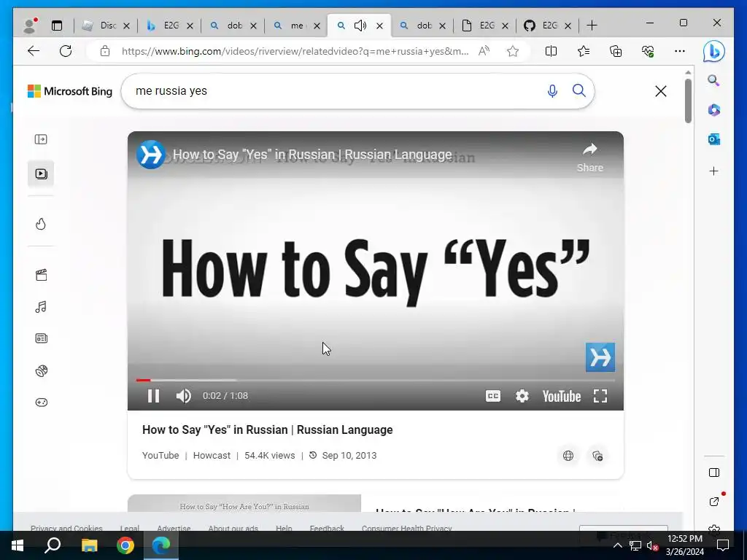Open Browser essentials heart icon
The height and width of the screenshot is (560, 747).
[648, 51]
